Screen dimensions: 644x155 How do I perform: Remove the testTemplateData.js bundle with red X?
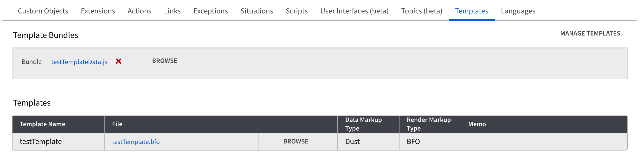118,61
